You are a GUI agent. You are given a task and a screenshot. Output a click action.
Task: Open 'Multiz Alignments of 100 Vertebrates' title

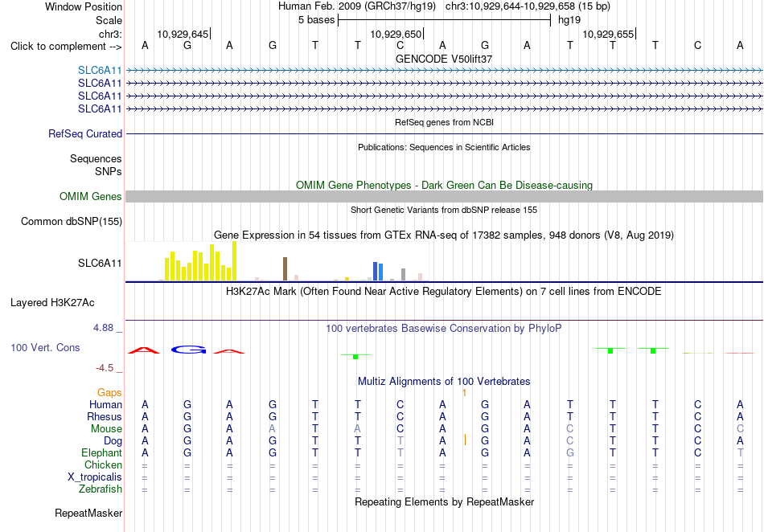(444, 382)
